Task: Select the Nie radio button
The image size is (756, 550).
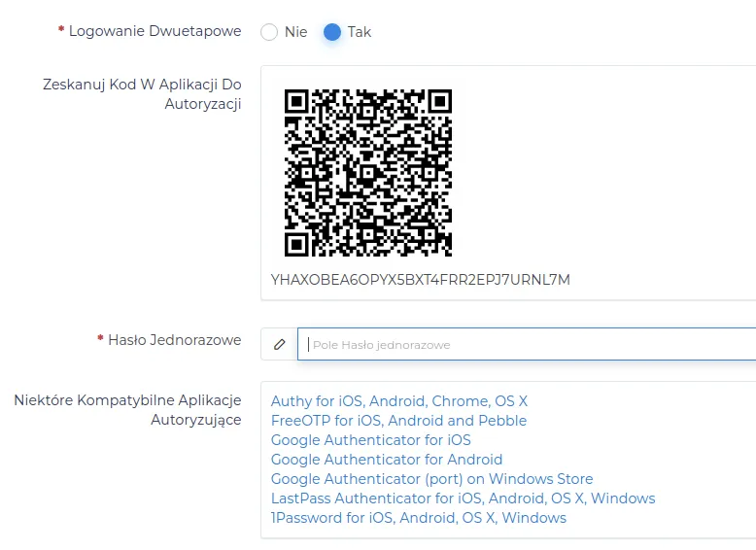Action: pos(269,32)
